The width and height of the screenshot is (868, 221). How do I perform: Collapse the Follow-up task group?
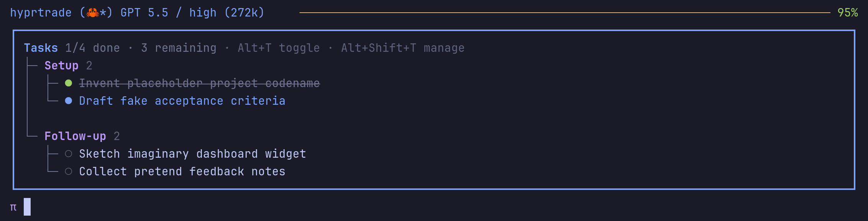click(75, 136)
